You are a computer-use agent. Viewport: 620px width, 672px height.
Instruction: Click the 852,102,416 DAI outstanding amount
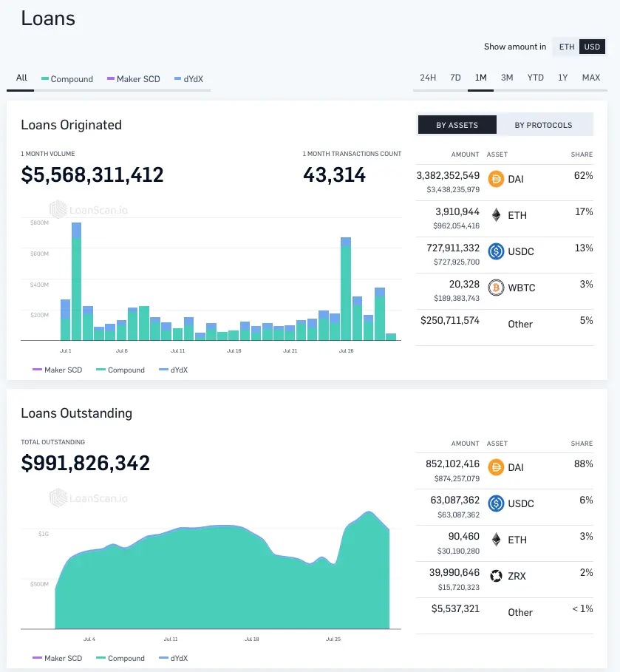452,464
